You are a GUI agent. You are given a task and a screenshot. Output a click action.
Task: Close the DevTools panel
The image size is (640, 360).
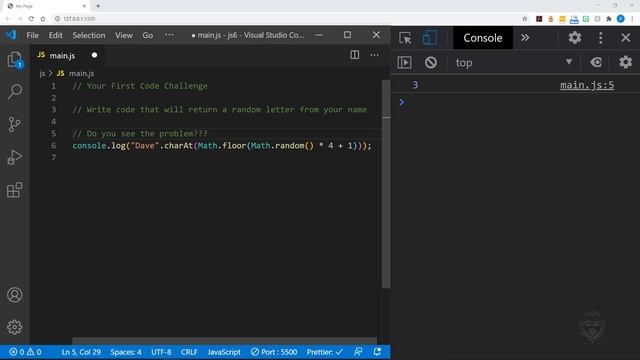tap(626, 38)
